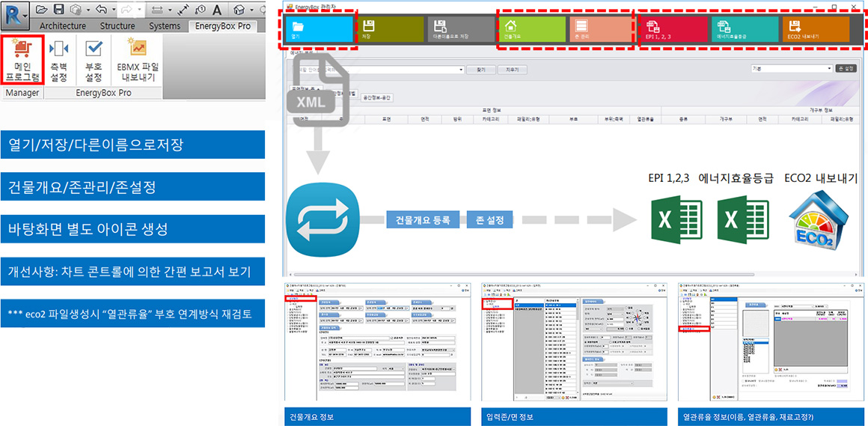Switch to the Architecture ribbon tab
Viewport: 868px width, 426px height.
63,26
